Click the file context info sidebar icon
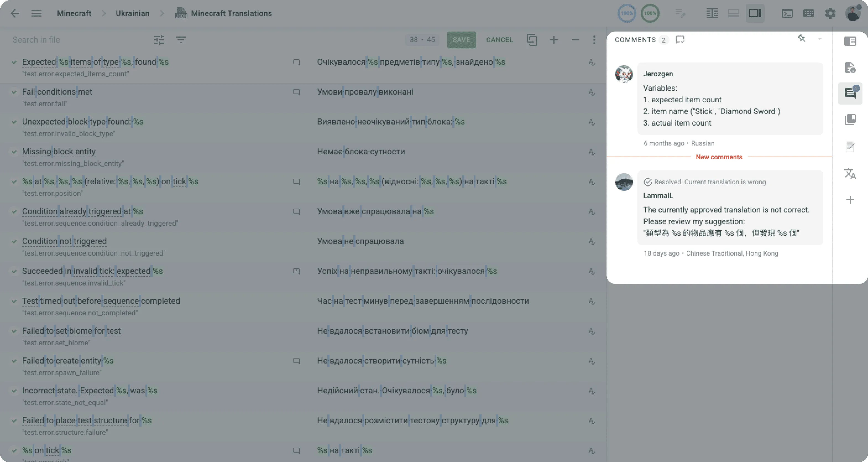 pyautogui.click(x=850, y=68)
